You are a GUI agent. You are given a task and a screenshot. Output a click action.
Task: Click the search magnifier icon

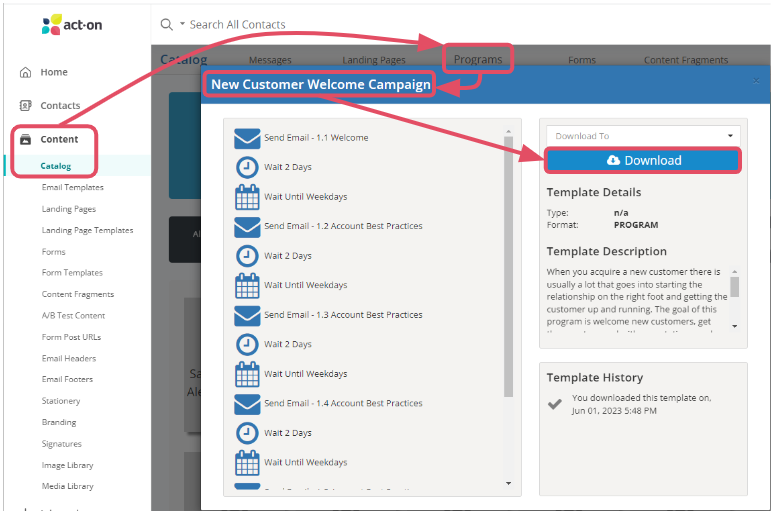[167, 24]
